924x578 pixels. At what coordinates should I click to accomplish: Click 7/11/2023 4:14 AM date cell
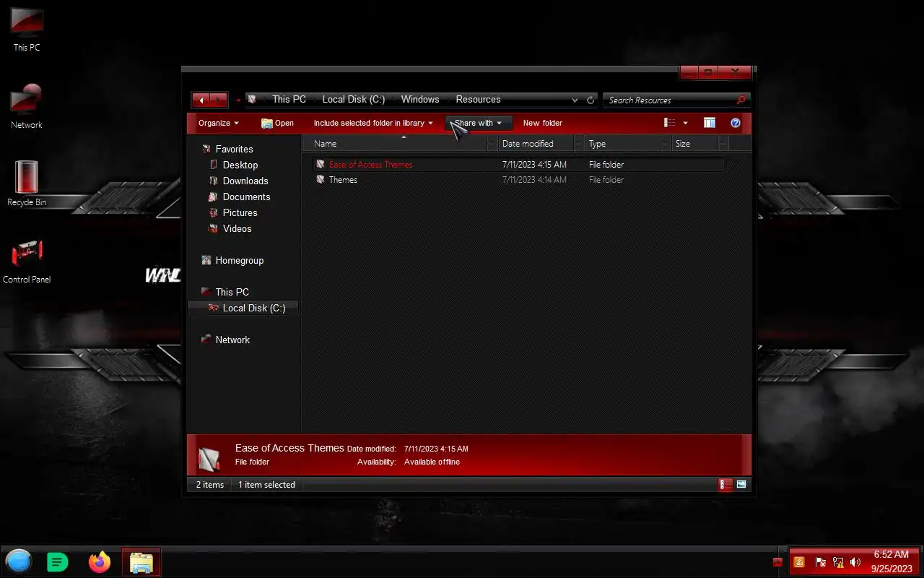pos(534,180)
